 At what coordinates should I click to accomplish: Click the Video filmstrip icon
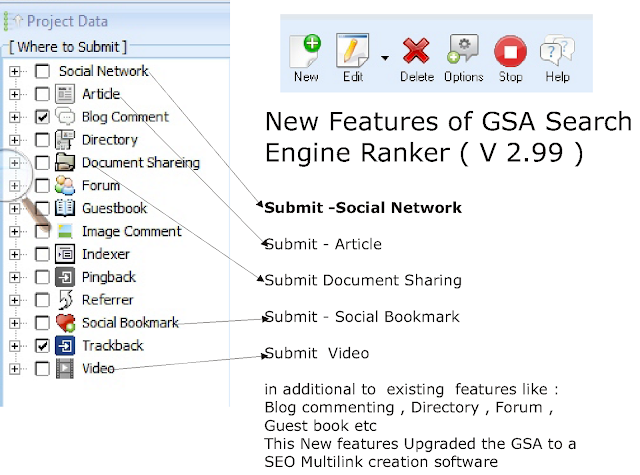pyautogui.click(x=65, y=368)
